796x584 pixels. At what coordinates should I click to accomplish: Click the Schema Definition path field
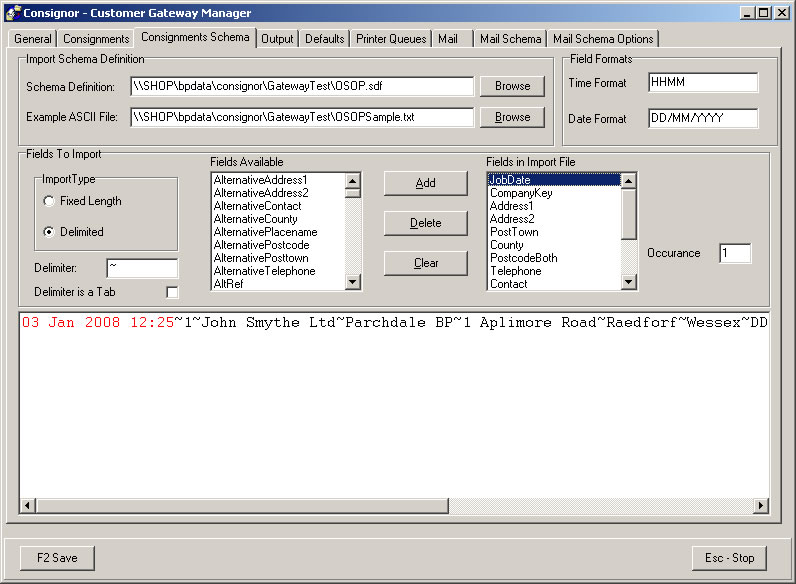click(x=302, y=86)
